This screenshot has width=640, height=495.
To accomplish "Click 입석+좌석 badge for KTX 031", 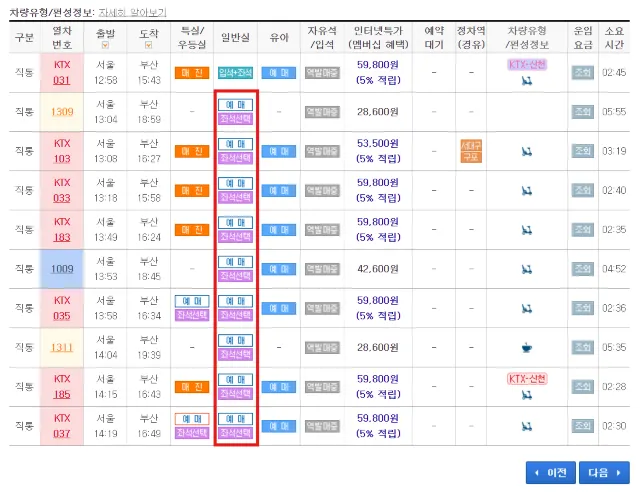I will point(236,73).
